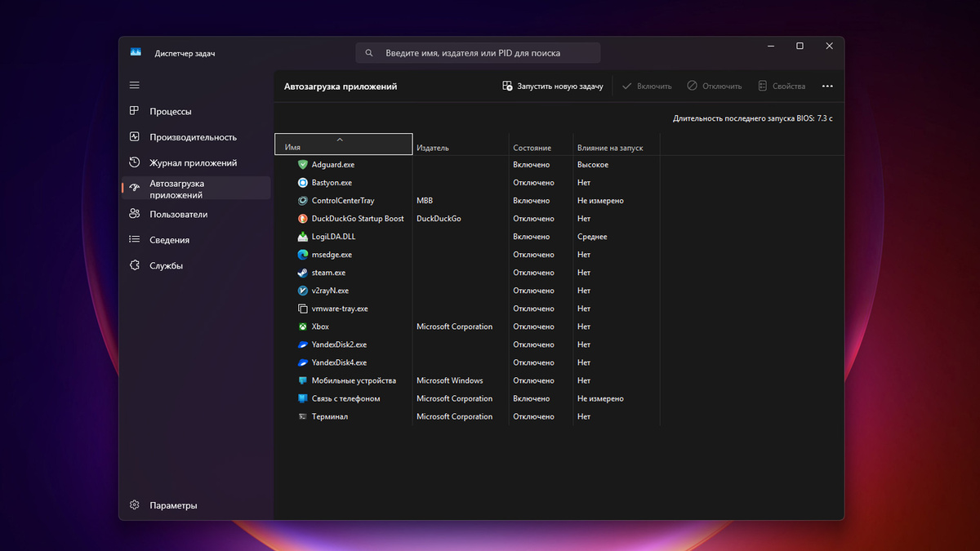The height and width of the screenshot is (551, 980).
Task: Select the Adguard.exe row name
Action: tap(333, 165)
